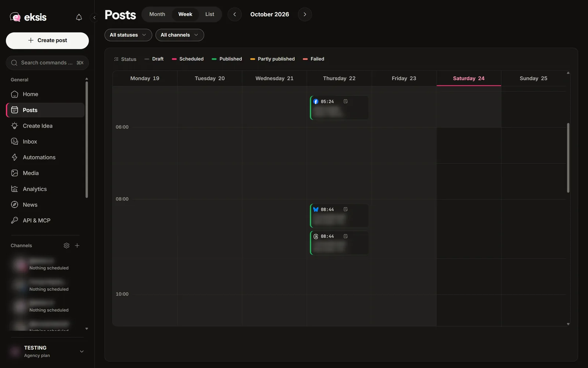Collapse the sidebar with the chevron
The width and height of the screenshot is (588, 368).
click(94, 17)
